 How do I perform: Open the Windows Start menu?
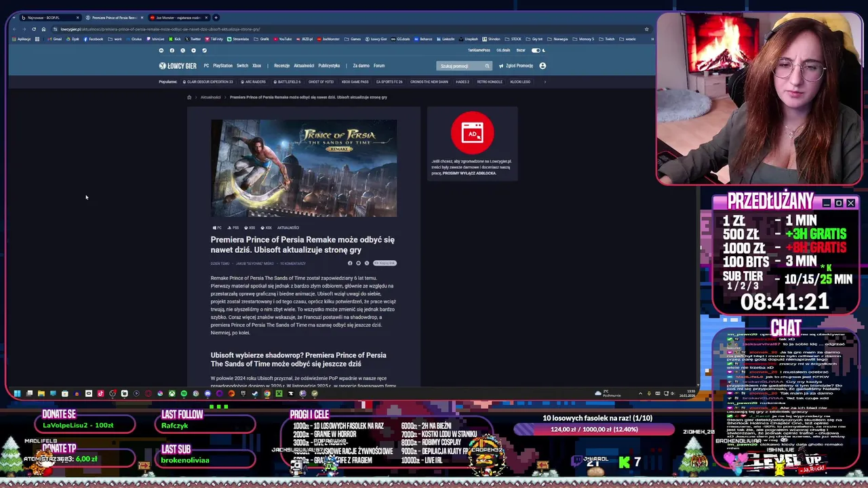pos(17,393)
